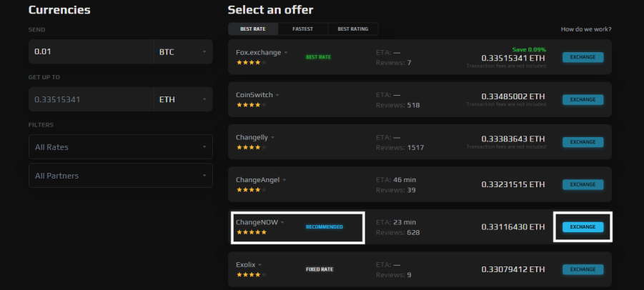This screenshot has height=290, width=644.
Task: Click Exchange for ChangeAngel offer
Action: (x=583, y=184)
